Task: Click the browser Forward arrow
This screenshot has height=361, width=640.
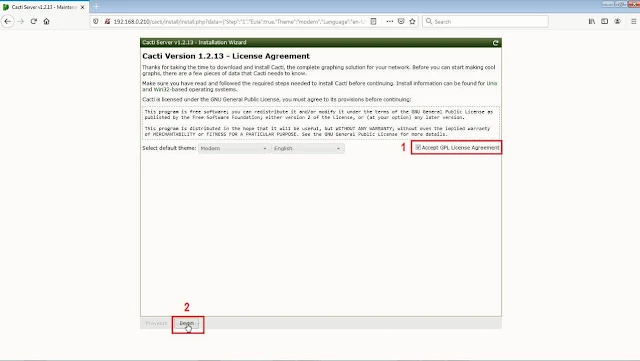Action: (20, 21)
